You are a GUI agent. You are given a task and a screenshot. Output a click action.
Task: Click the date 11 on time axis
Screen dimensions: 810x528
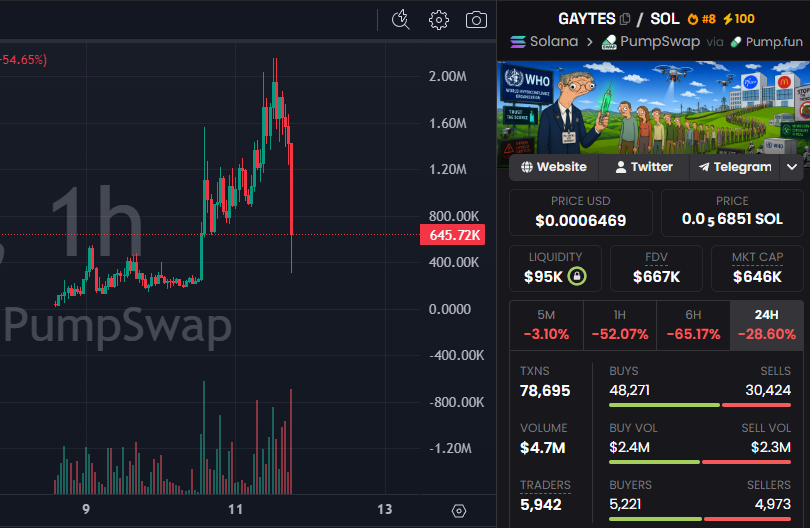click(x=235, y=509)
